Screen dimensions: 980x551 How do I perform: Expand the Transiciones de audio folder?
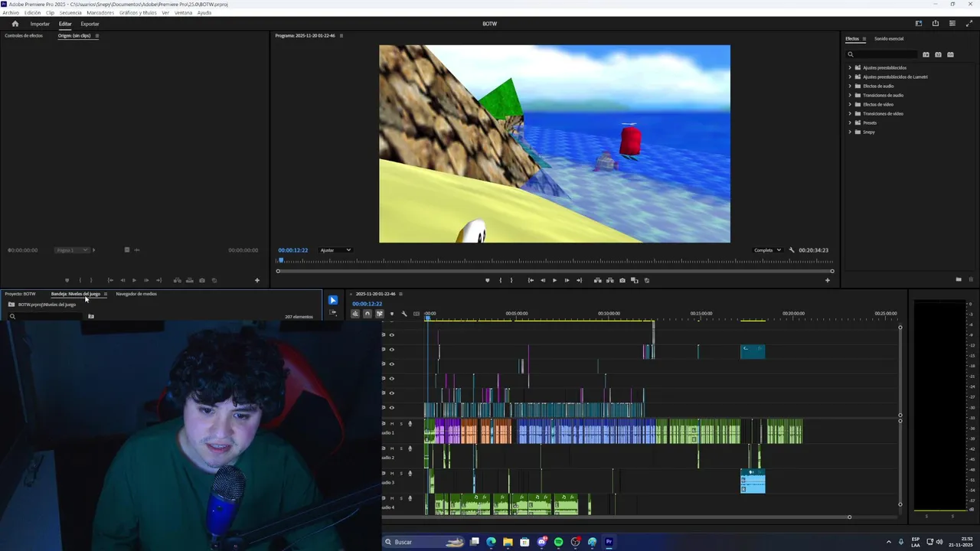point(850,96)
